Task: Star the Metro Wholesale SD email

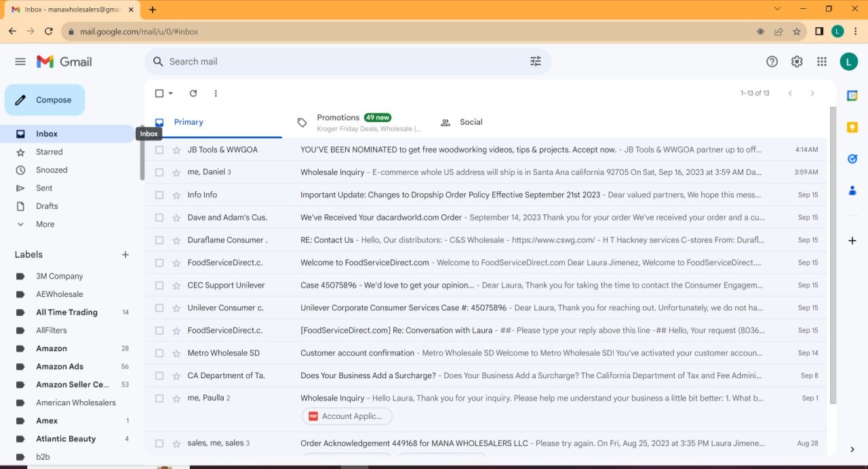Action: [176, 353]
